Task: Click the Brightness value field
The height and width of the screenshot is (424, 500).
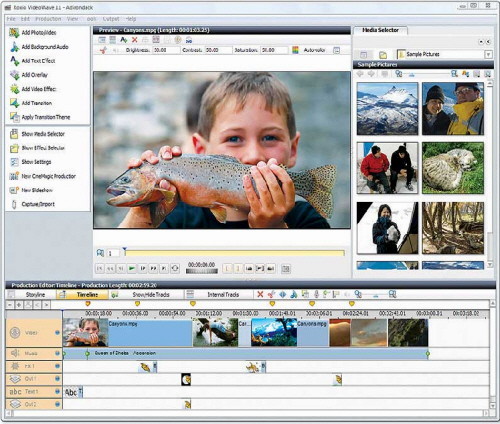Action: point(166,50)
